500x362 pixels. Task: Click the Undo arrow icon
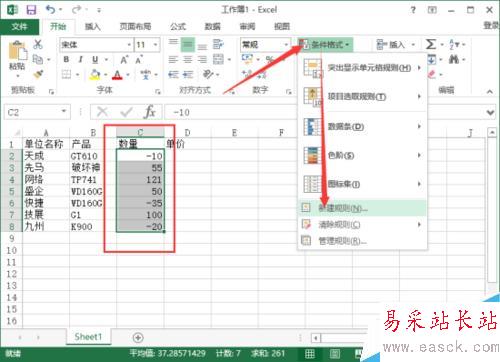pyautogui.click(x=51, y=10)
